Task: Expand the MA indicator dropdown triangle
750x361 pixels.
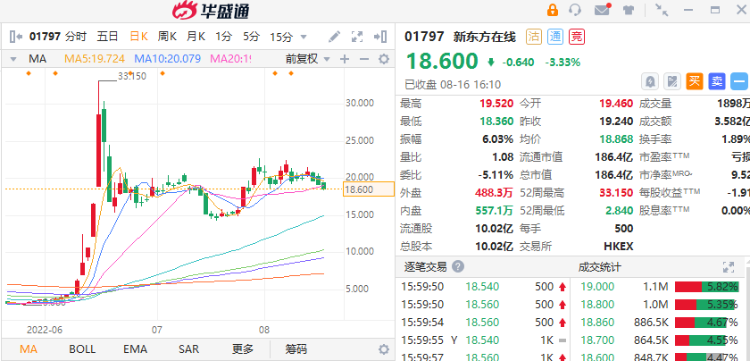Action: (x=13, y=60)
